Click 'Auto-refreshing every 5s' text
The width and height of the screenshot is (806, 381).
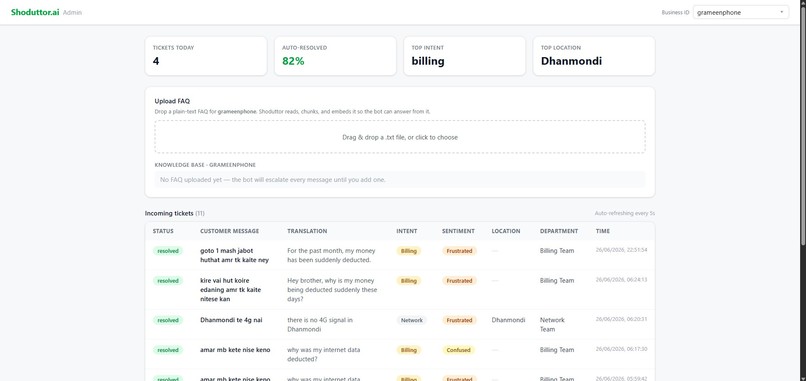click(625, 213)
